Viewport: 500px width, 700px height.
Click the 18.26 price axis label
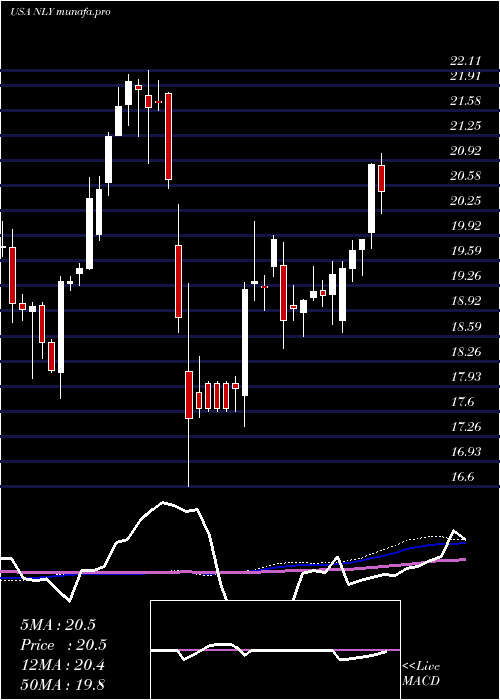click(466, 352)
